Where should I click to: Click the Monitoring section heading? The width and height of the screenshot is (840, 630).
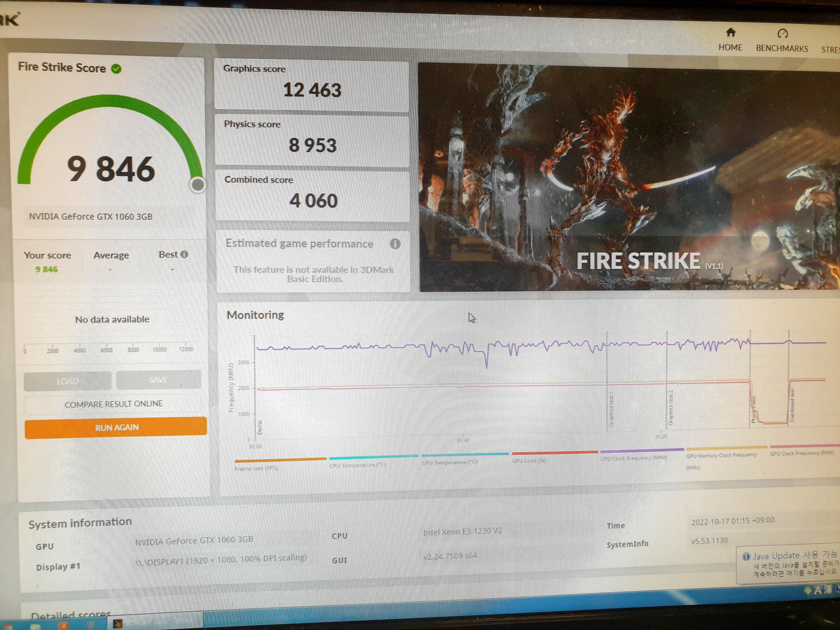click(x=255, y=315)
